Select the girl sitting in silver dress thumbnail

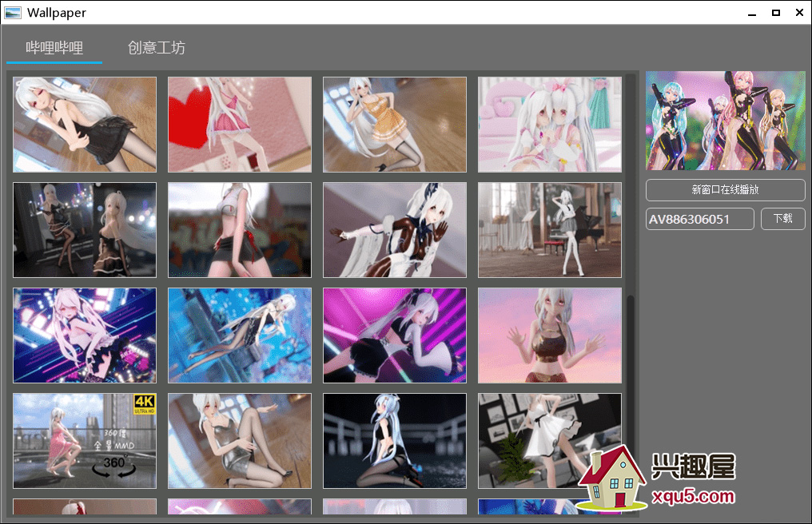[240, 441]
